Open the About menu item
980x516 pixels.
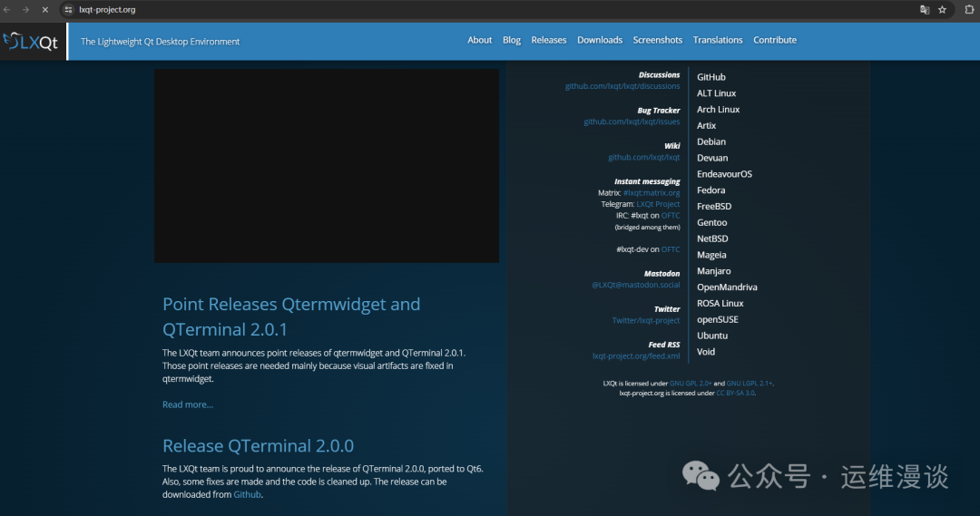pos(479,40)
